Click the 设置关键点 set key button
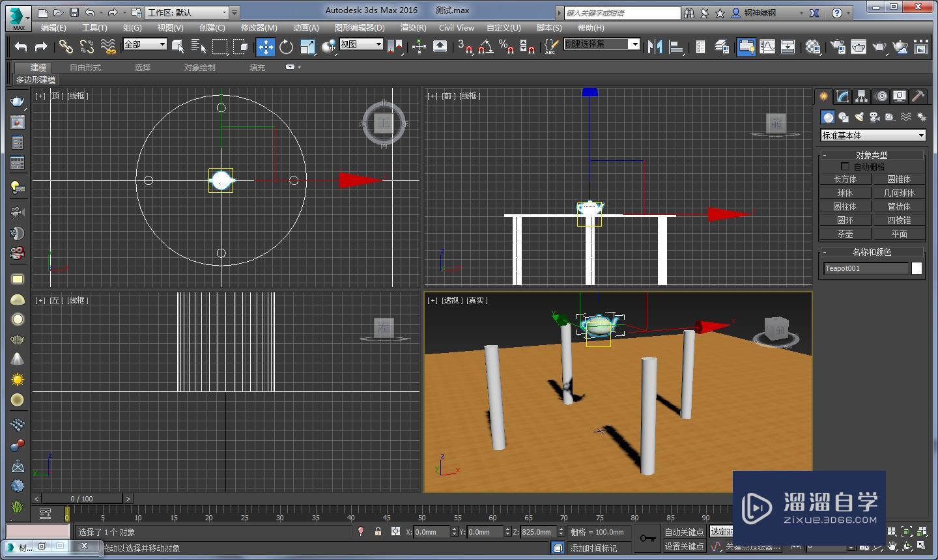This screenshot has height=560, width=938. click(684, 546)
